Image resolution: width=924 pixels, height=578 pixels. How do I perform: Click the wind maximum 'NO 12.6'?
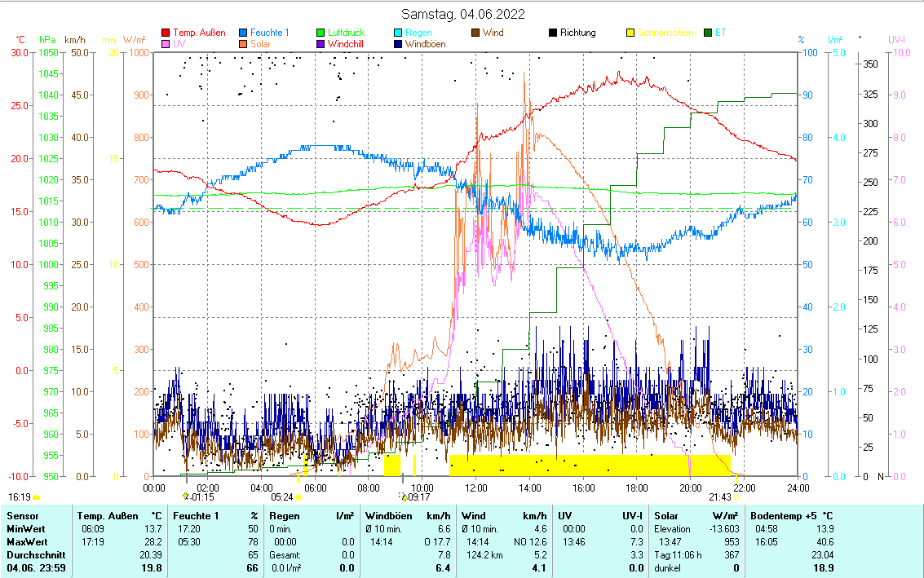[530, 542]
